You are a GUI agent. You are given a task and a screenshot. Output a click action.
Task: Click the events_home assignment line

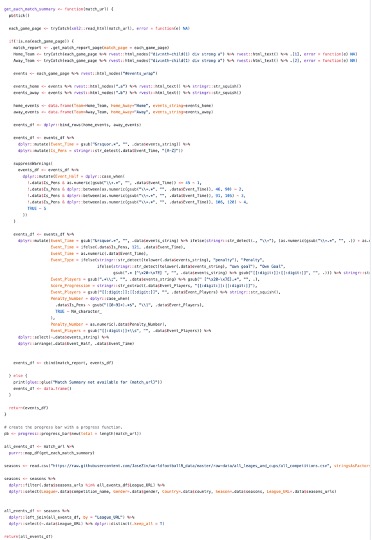[127, 86]
